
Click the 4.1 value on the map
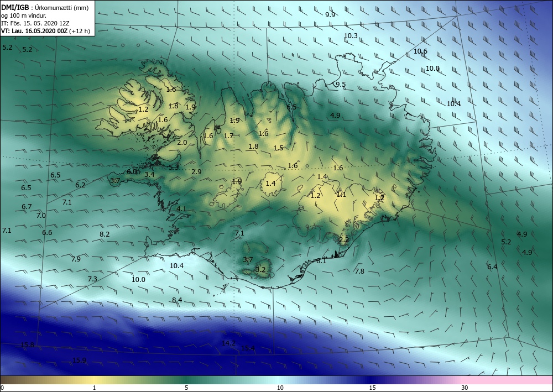(x=181, y=208)
